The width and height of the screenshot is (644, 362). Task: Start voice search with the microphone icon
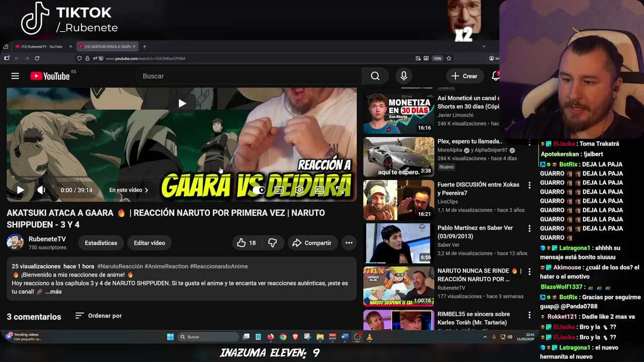coord(404,76)
